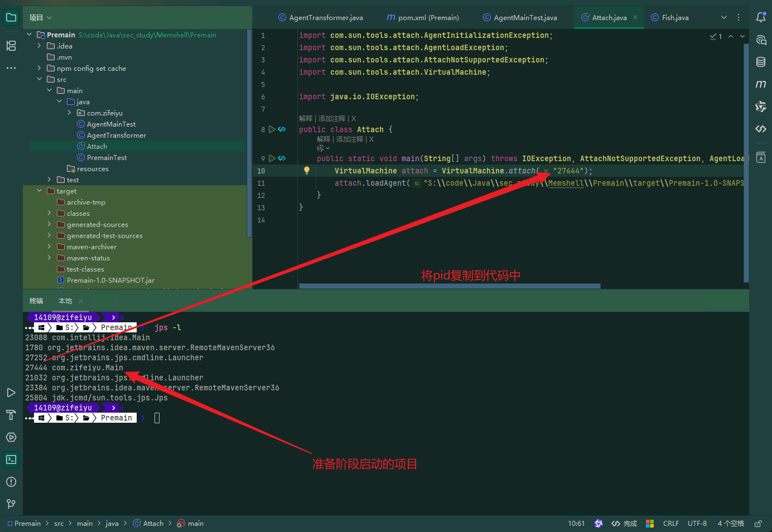Expand the test folder in tree

tap(49, 180)
